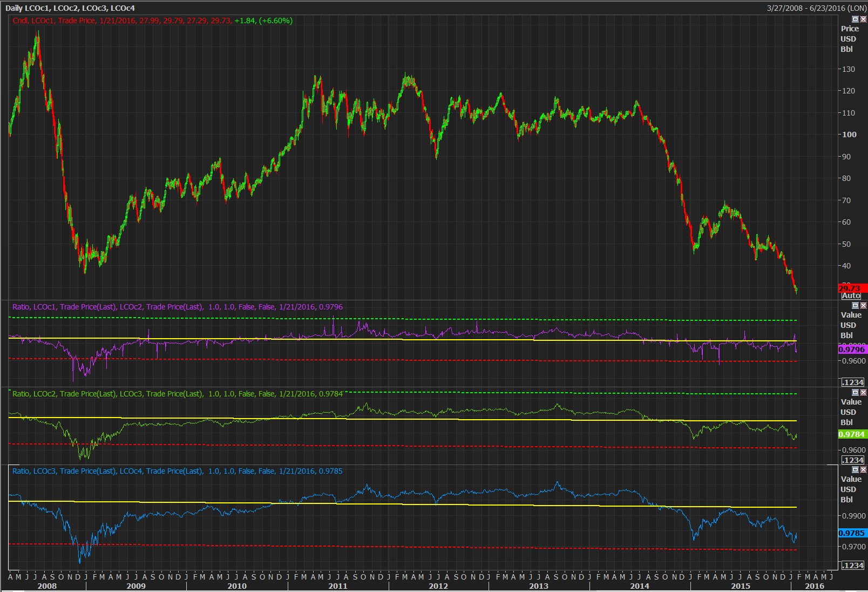The width and height of the screenshot is (868, 592).
Task: Click the green 'Ratio, LCOc2... LCOc3' legend
Action: coord(178,394)
